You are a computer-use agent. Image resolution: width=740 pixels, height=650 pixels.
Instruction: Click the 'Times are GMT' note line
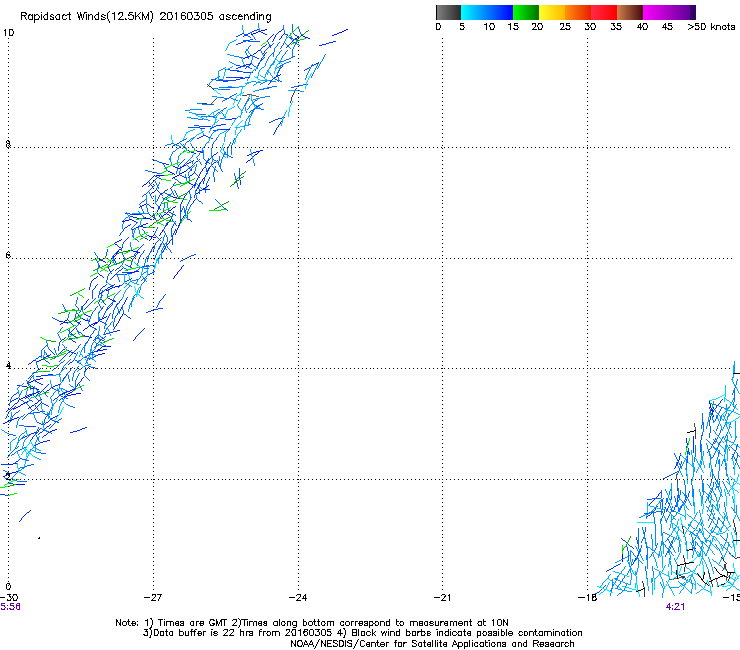tap(312, 623)
